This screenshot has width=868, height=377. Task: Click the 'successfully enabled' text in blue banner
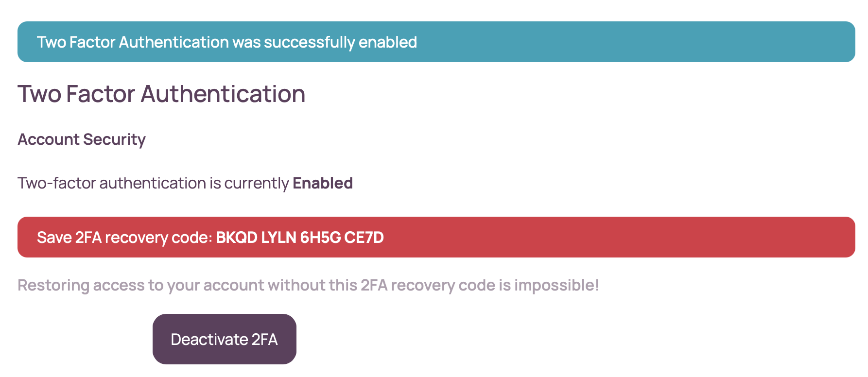point(340,42)
